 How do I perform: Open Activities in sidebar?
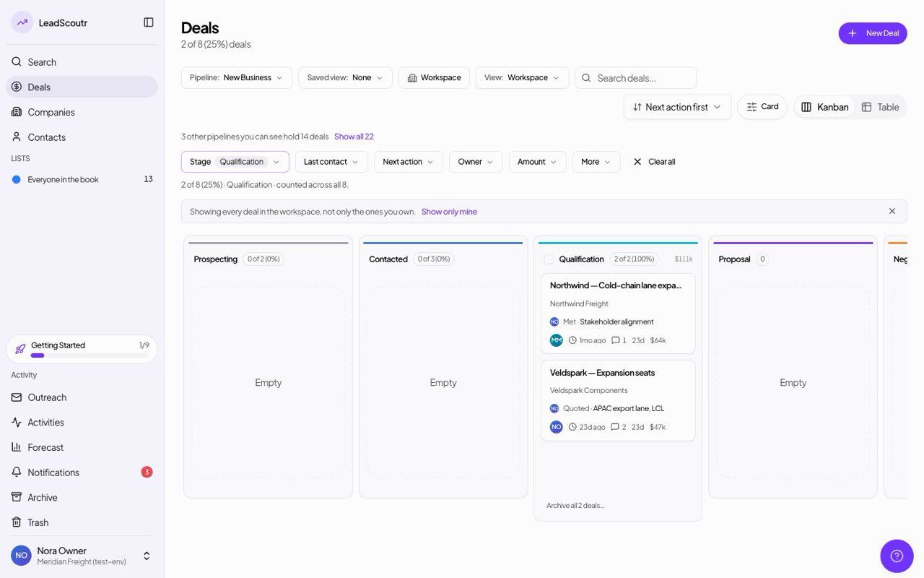click(82, 422)
